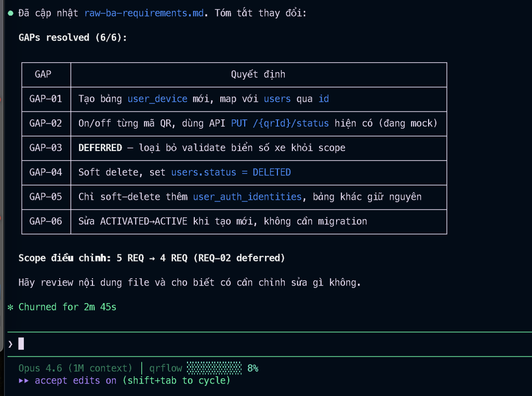Click the 'Quyết định' column header
This screenshot has width=532, height=396.
258,74
